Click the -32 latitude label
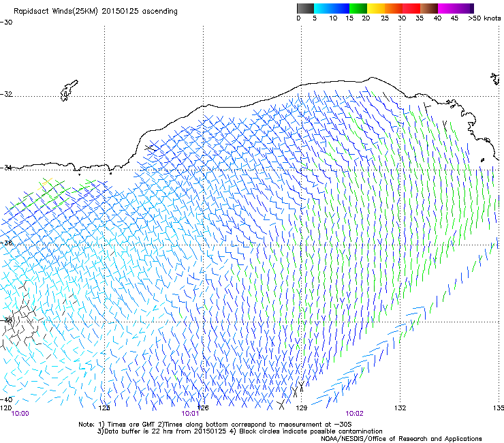 click(6, 94)
